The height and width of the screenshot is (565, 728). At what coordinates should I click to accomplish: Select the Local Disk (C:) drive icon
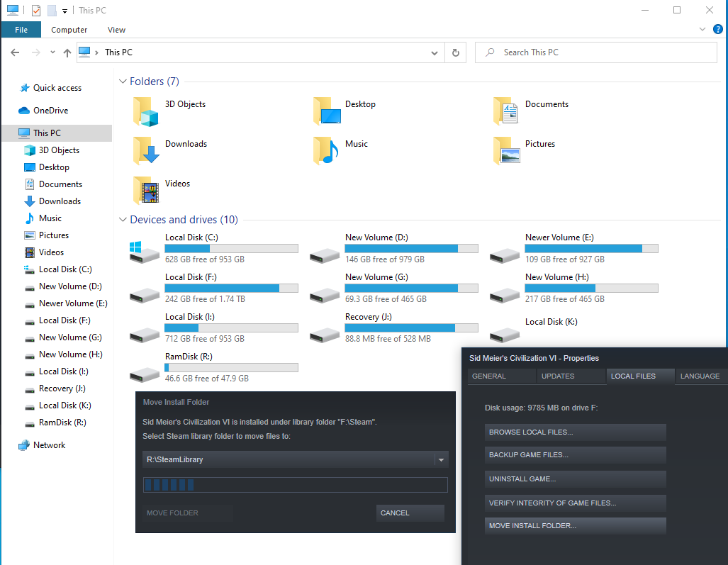tap(144, 252)
